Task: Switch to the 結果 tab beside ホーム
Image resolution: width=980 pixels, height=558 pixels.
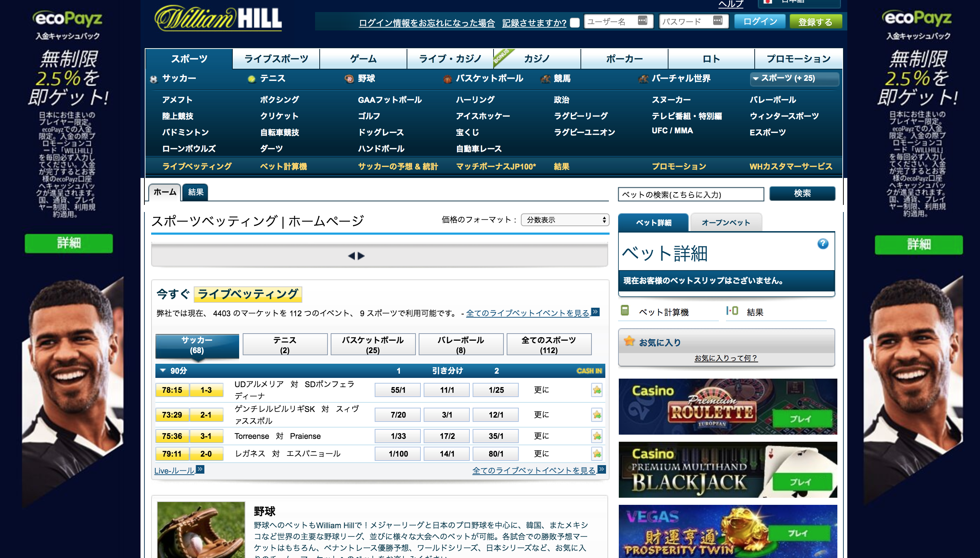Action: (196, 192)
